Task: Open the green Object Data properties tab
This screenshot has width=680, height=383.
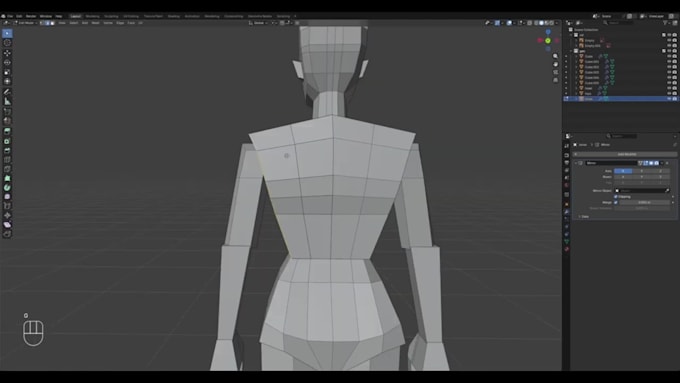Action: (566, 242)
